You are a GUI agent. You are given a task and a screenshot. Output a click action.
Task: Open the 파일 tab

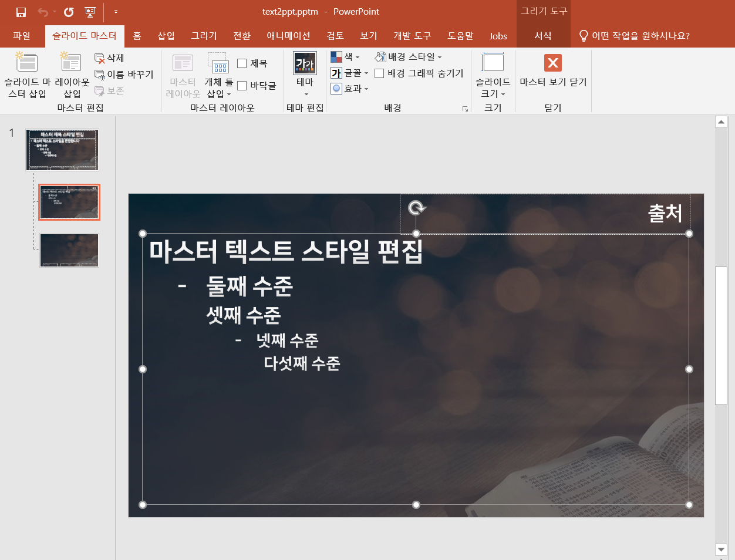point(22,36)
